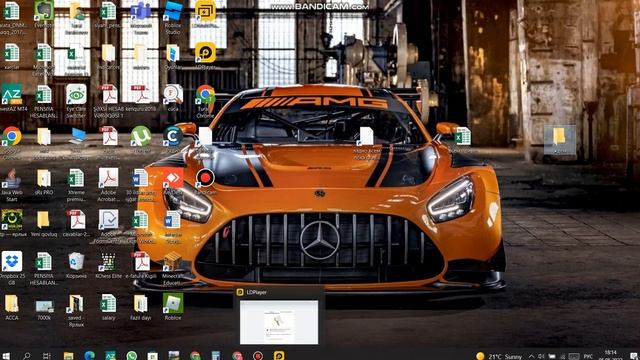This screenshot has height=360, width=640.
Task: Click the LDPlayer taskbar button
Action: tap(279, 356)
